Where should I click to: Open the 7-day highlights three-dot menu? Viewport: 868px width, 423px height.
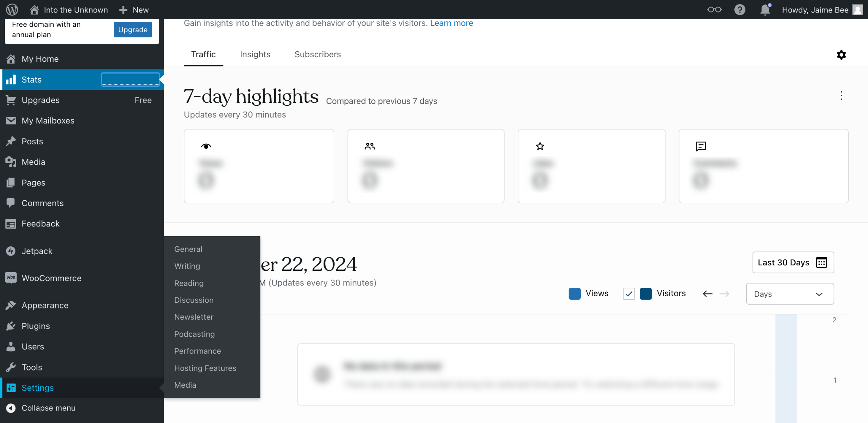coord(841,96)
